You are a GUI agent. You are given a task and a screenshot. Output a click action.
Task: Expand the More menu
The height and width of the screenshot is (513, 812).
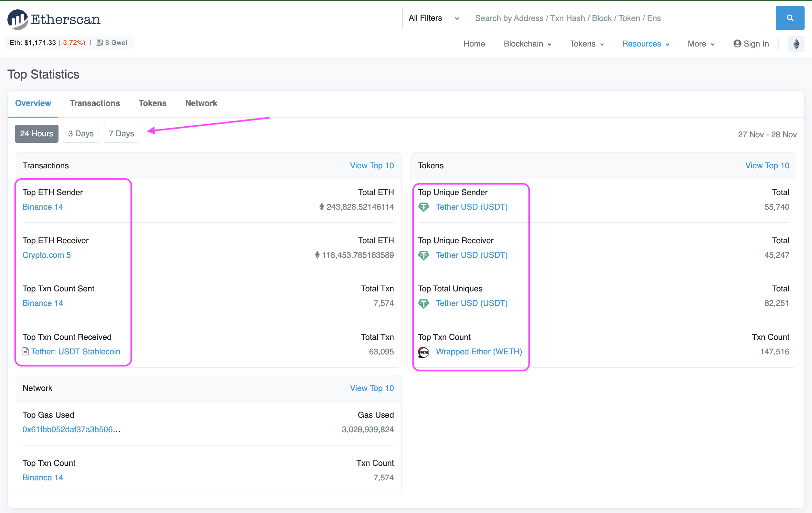tap(701, 44)
